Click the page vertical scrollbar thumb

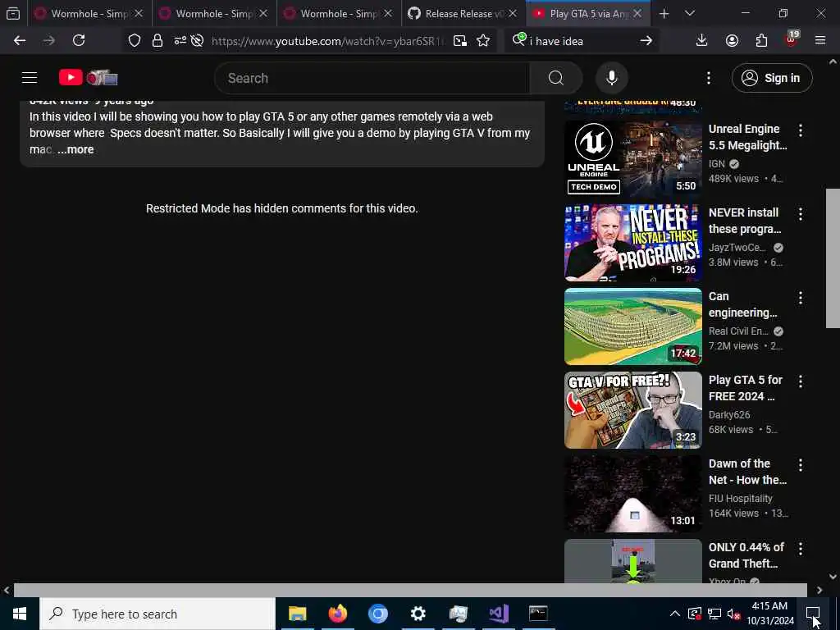tap(833, 258)
